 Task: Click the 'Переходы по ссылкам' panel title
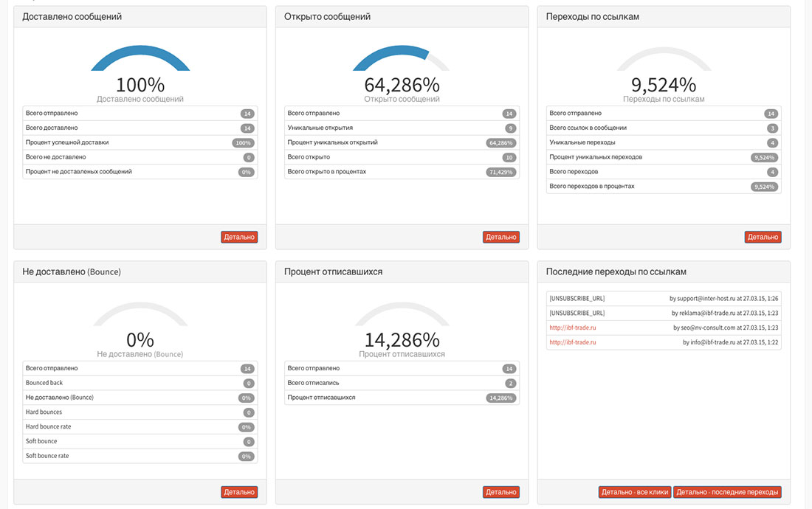[x=593, y=16]
